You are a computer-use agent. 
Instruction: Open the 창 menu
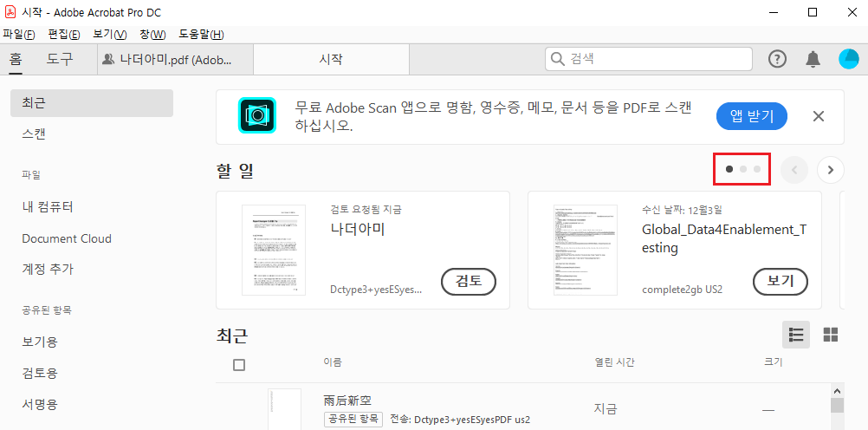tap(152, 35)
